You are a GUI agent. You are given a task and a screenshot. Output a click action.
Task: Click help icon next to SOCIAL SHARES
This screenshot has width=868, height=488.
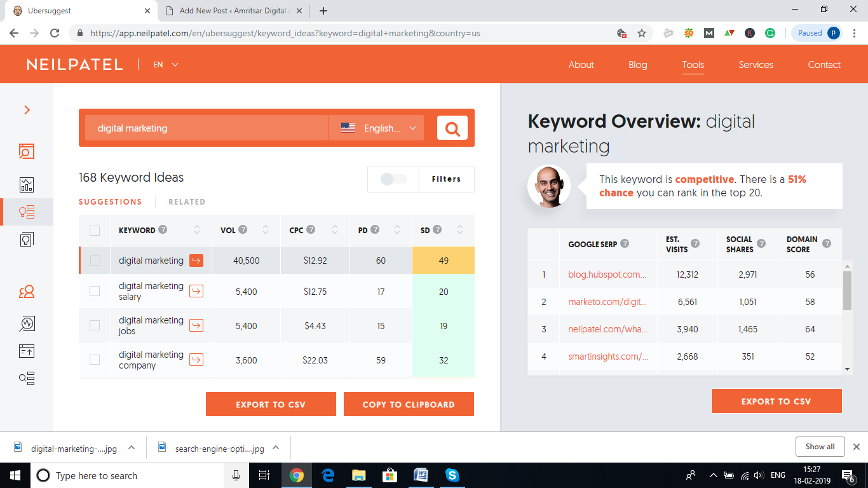761,243
